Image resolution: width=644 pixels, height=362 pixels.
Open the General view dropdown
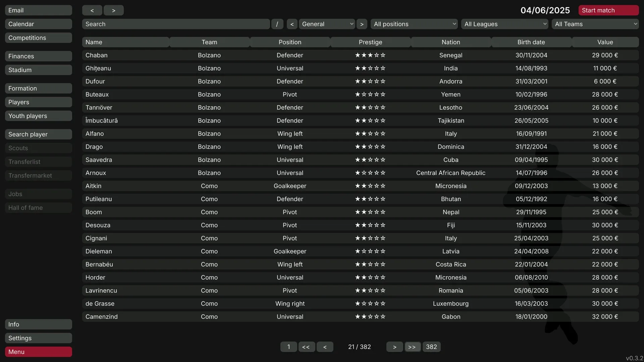click(x=327, y=24)
